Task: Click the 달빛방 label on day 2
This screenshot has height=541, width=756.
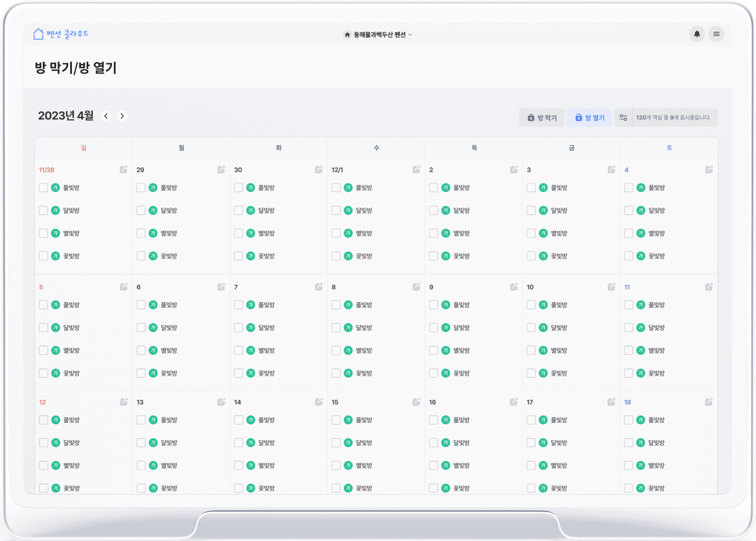Action: [x=462, y=211]
